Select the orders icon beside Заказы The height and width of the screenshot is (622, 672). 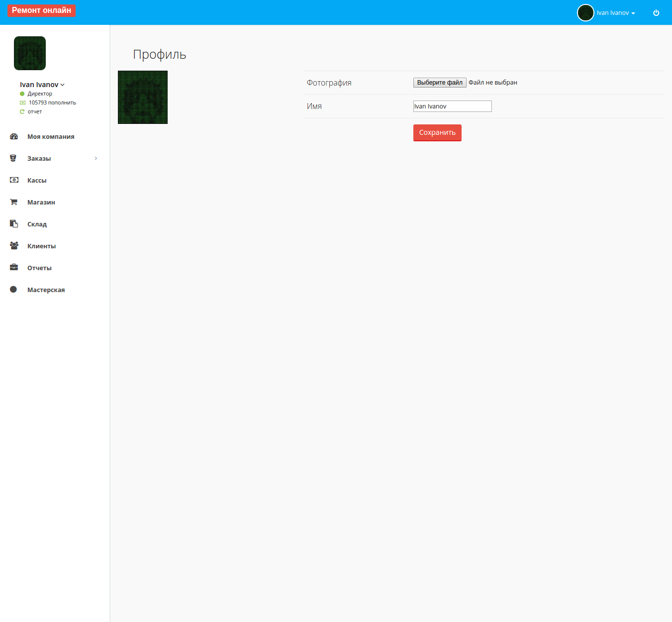click(x=13, y=158)
